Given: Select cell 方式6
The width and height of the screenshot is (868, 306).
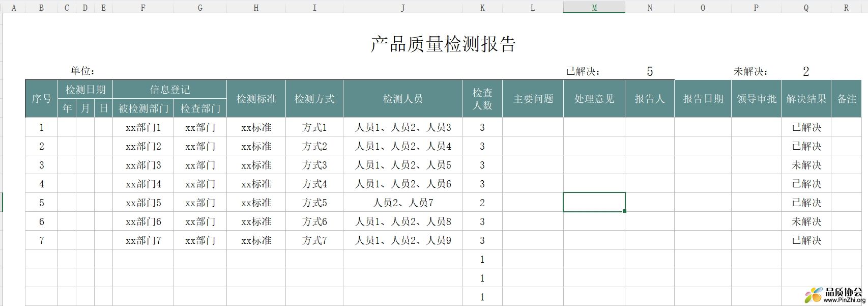Looking at the screenshot, I should pos(314,221).
